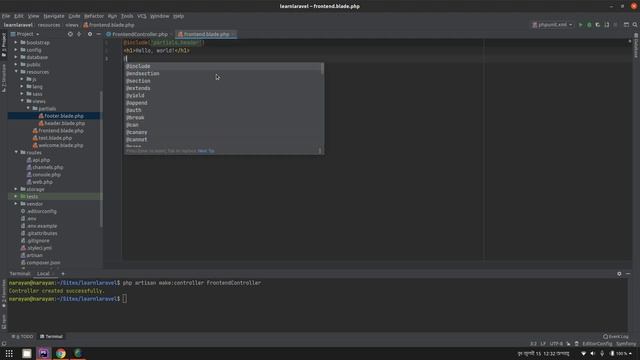640x360 pixels.
Task: Open the Project view dropdown
Action: tap(25, 34)
